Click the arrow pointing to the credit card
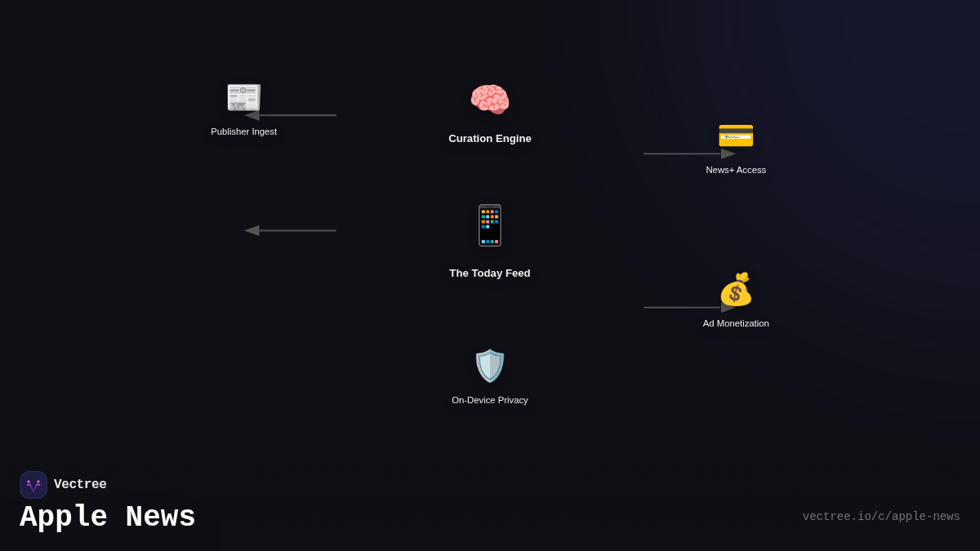This screenshot has width=980, height=551. click(686, 153)
